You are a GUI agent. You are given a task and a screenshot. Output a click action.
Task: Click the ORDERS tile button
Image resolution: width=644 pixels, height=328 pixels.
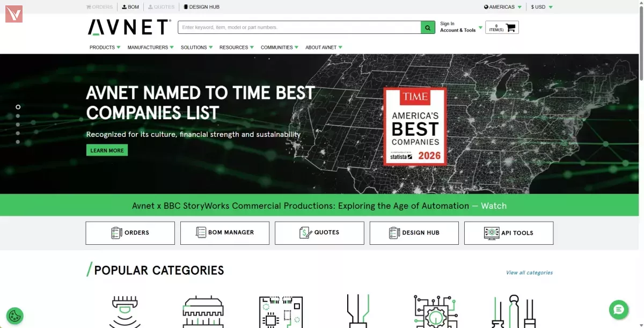[x=130, y=233]
